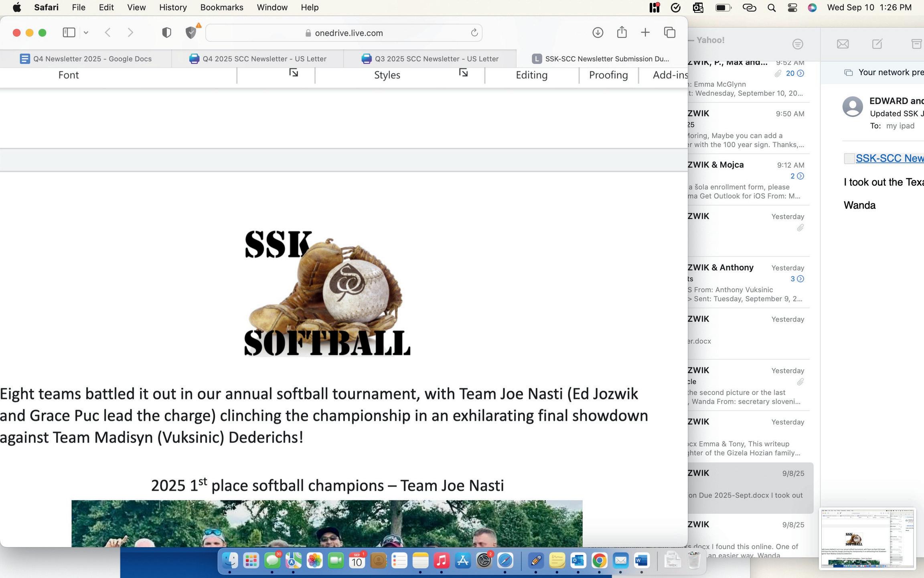Open a new tab with plus icon

(x=645, y=33)
